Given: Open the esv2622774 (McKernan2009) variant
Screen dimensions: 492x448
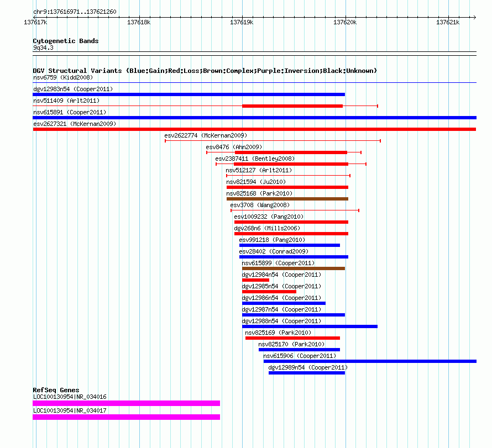Looking at the screenshot, I should point(206,135).
